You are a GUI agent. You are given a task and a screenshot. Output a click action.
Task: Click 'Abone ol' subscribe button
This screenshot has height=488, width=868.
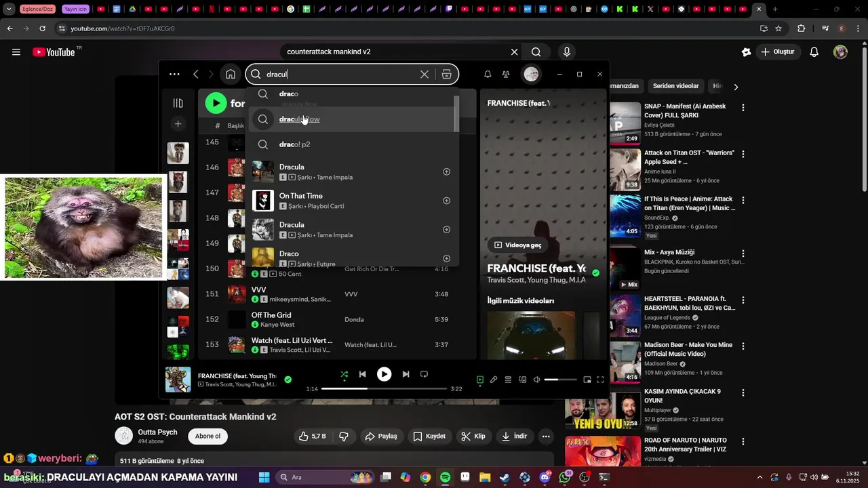208,436
